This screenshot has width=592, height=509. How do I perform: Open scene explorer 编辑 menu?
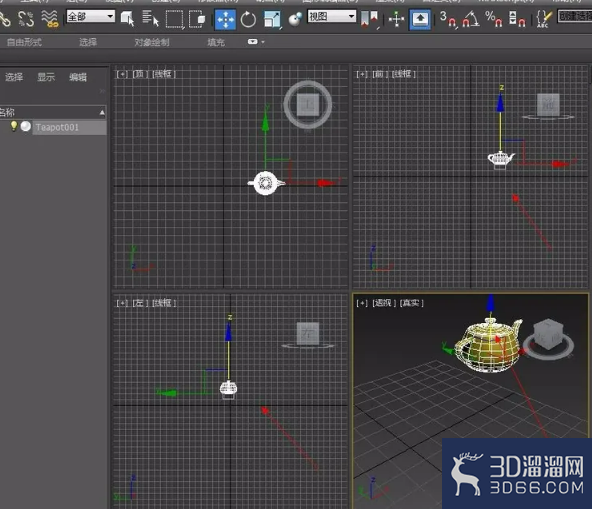[78, 77]
